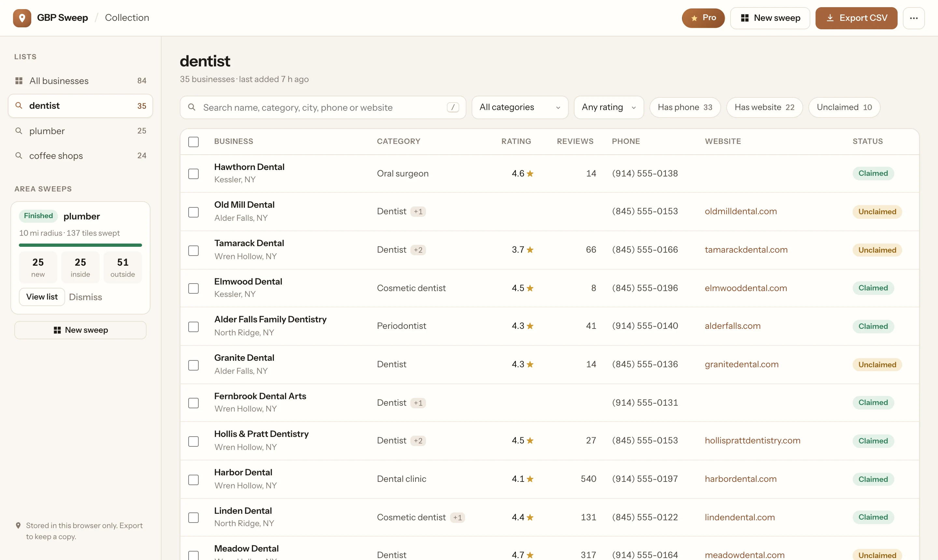The height and width of the screenshot is (560, 938).
Task: Expand the +2 categories badge for Tamarack Dental
Action: click(x=418, y=250)
